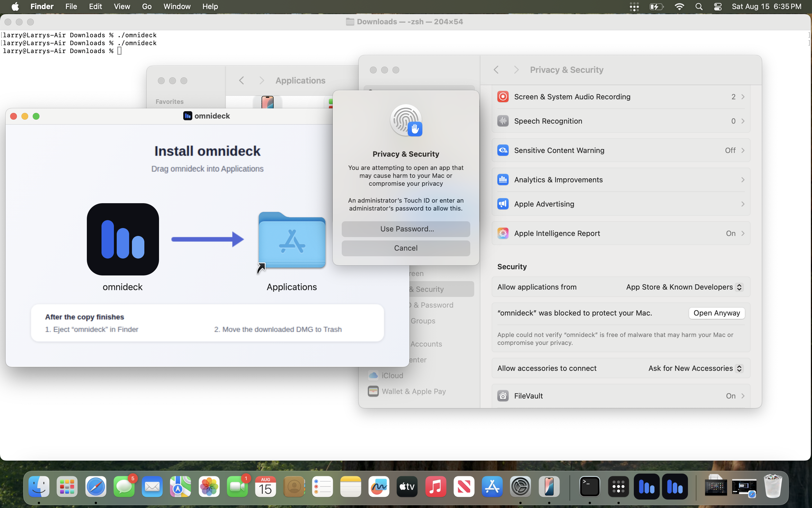The image size is (812, 508).
Task: Open the Speech Recognition row
Action: tap(621, 121)
